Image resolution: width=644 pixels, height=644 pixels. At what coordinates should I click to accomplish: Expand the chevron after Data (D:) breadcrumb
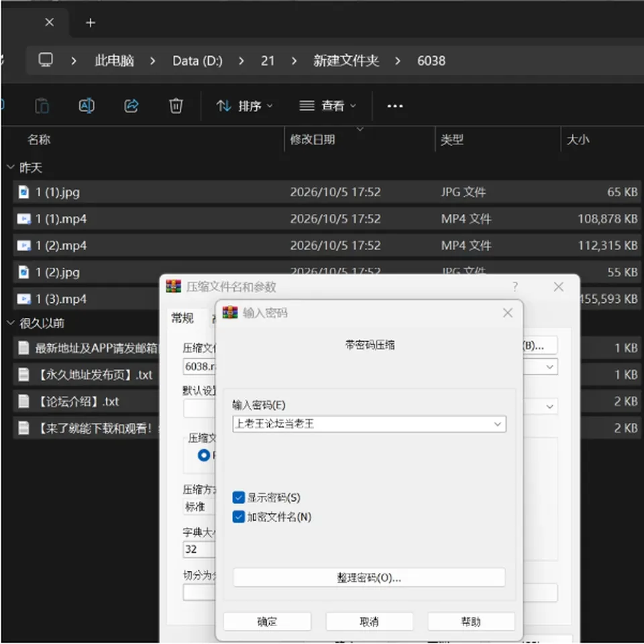click(241, 61)
